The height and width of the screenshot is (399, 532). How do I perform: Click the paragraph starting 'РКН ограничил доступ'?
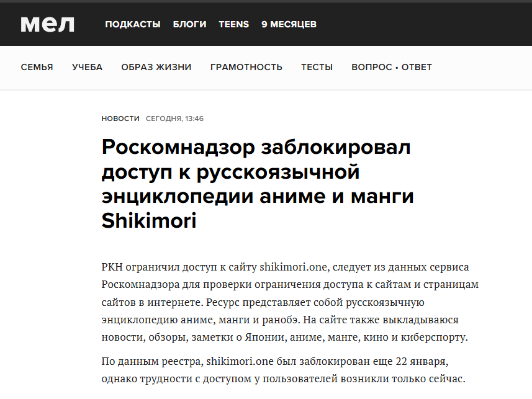(x=290, y=302)
